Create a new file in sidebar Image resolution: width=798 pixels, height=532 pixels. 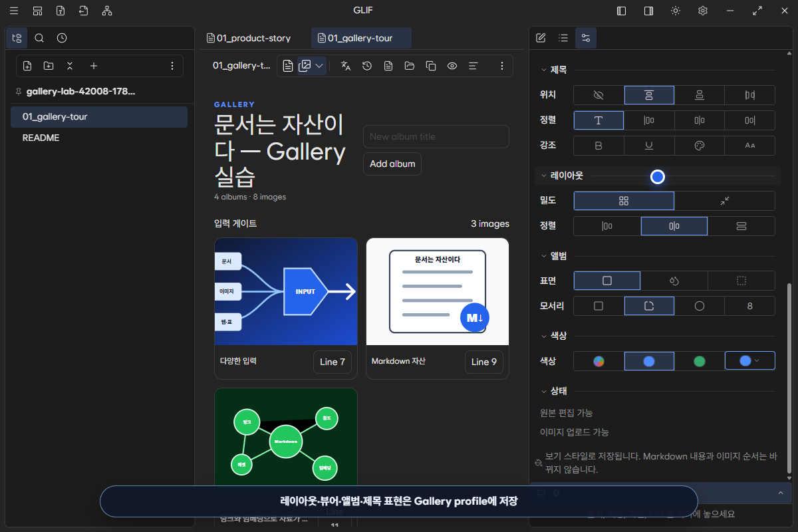click(27, 66)
